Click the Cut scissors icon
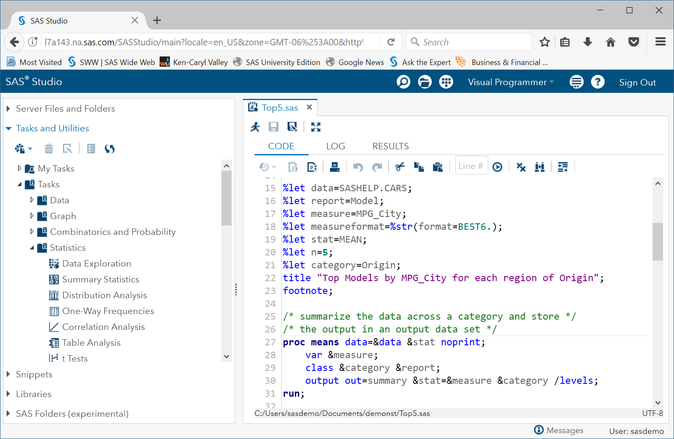 click(x=399, y=167)
